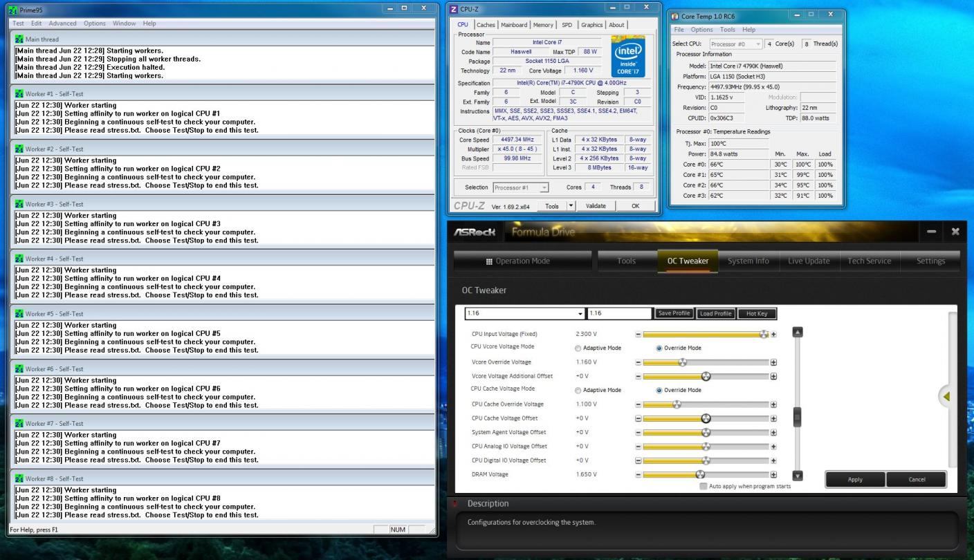Viewport: 974px width, 560px height.
Task: Select Override Mode for CPU Vcore Voltage
Action: pyautogui.click(x=659, y=348)
